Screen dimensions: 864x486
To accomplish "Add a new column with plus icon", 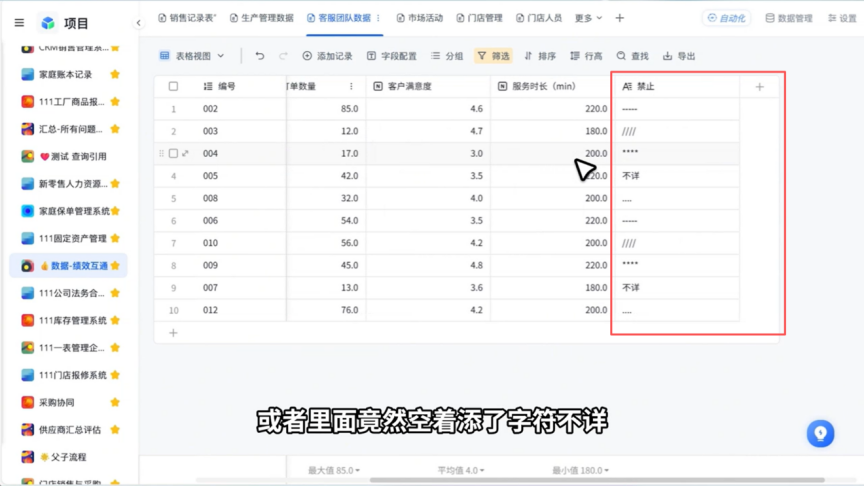I will pyautogui.click(x=759, y=87).
